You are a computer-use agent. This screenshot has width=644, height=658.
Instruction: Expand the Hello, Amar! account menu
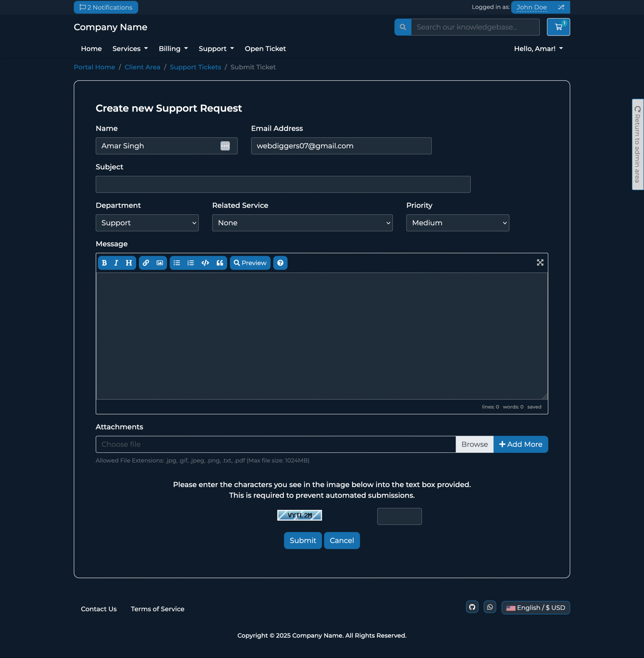point(538,49)
